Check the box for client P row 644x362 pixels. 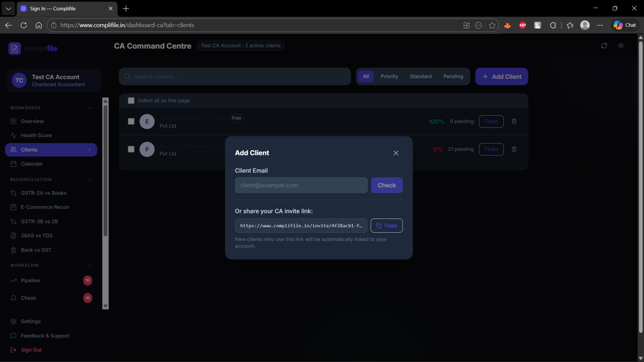coord(131,149)
